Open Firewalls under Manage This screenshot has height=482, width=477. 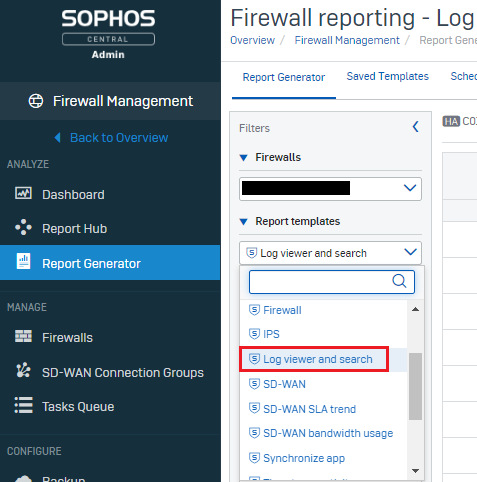tap(67, 338)
